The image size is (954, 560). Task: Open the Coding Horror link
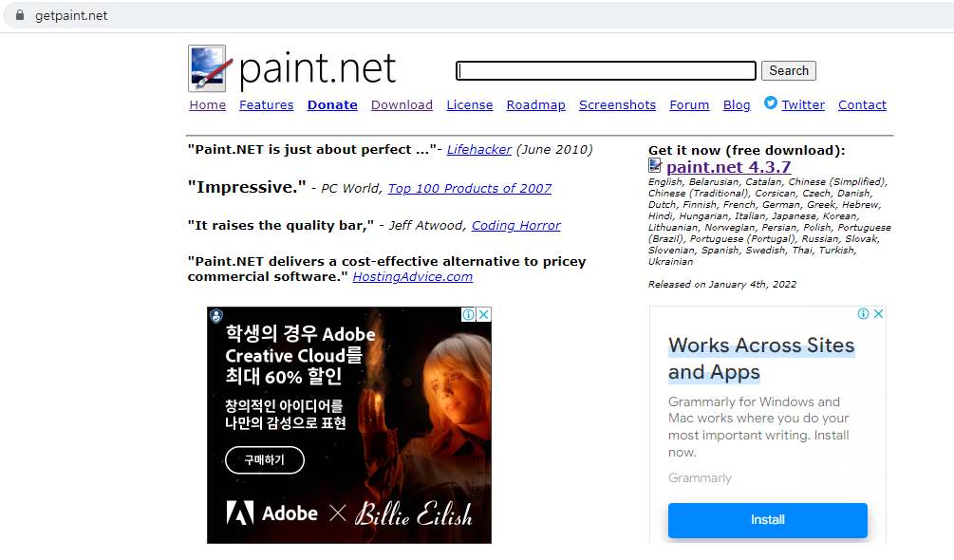(x=515, y=225)
